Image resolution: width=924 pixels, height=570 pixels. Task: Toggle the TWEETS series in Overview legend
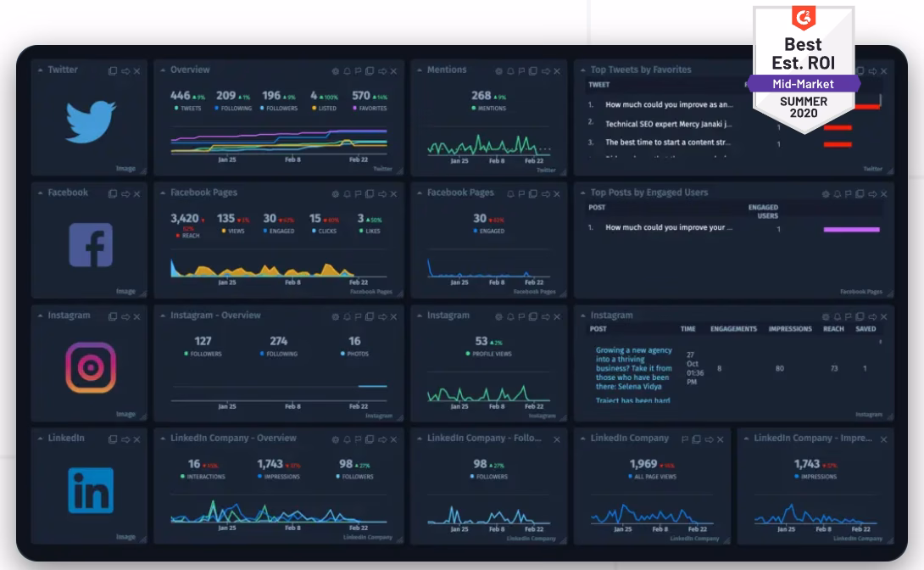[188, 109]
